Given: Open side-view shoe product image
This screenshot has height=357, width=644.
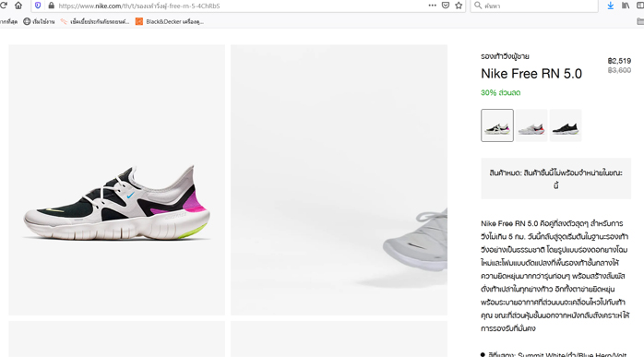Looking at the screenshot, I should (116, 180).
